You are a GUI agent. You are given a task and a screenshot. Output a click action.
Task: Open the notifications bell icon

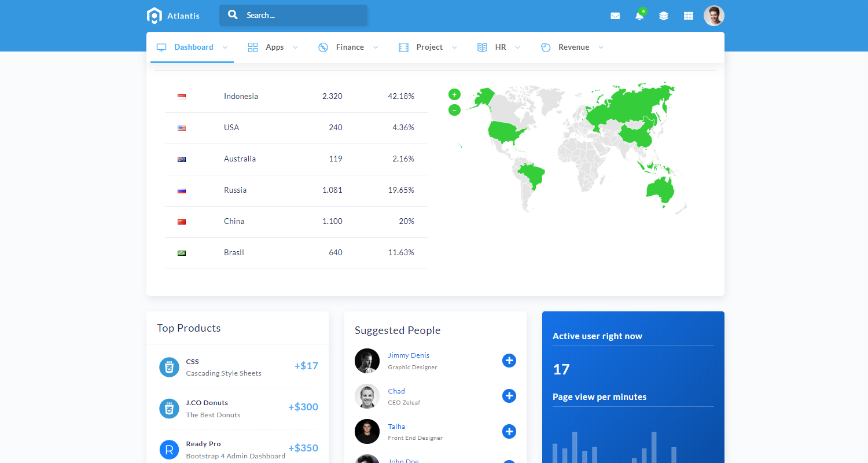(639, 16)
